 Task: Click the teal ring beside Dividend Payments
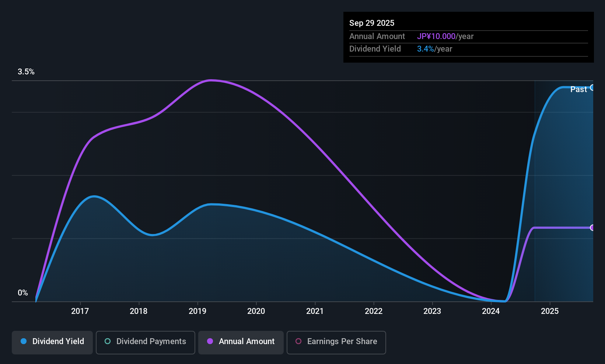[108, 342]
